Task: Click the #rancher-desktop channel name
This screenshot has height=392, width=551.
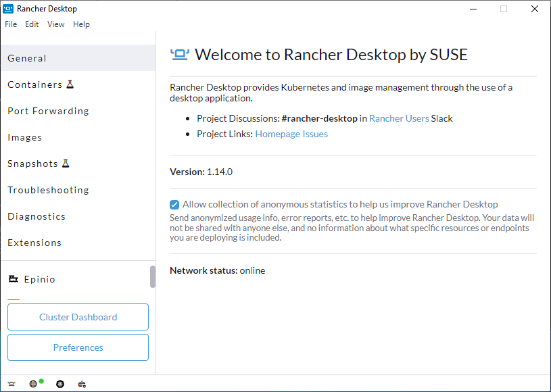Action: click(x=319, y=118)
